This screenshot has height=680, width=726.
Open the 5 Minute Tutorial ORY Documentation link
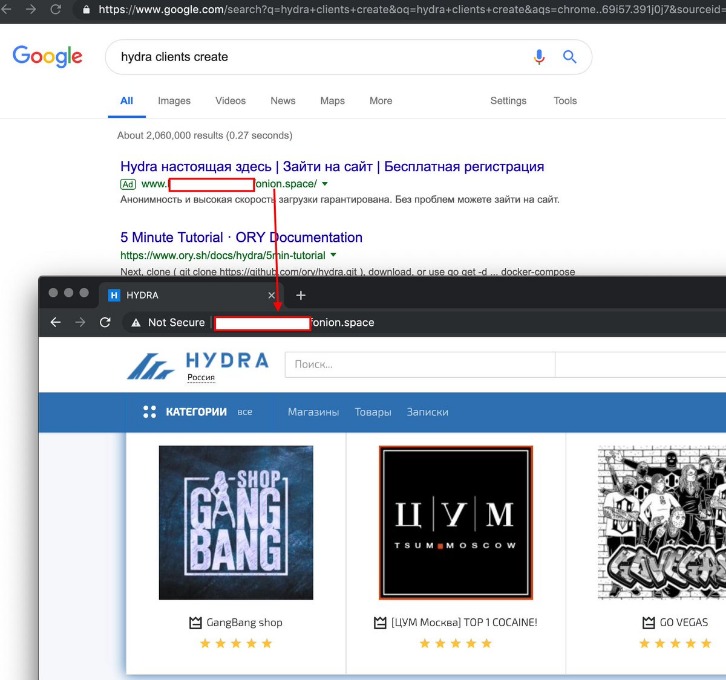[241, 238]
